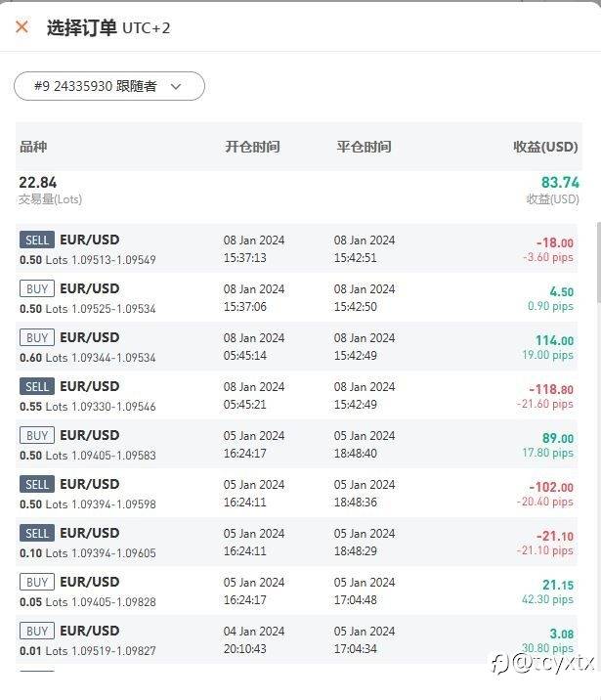
Task: Click the 平仓时间 column header
Action: pyautogui.click(x=364, y=147)
